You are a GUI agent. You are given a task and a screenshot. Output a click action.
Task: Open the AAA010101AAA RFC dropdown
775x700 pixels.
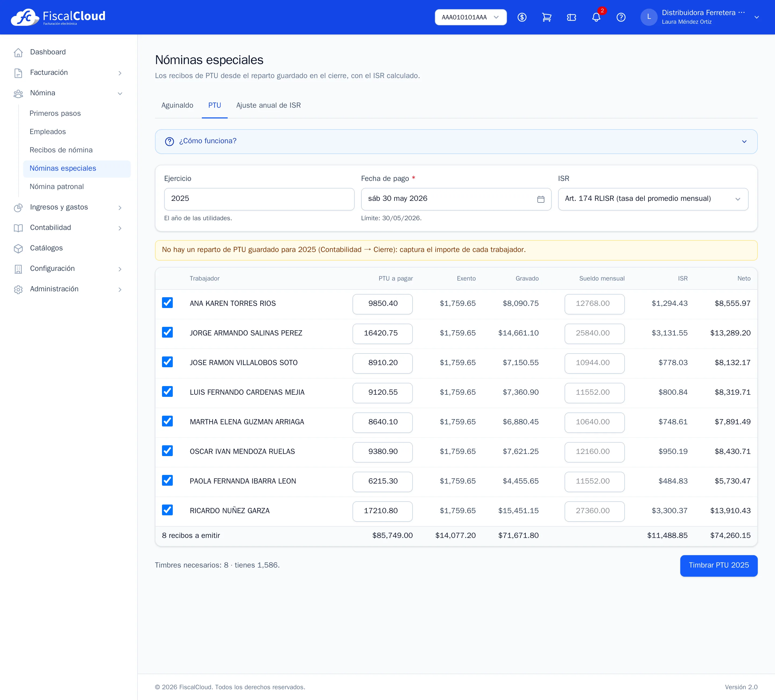[x=471, y=17]
